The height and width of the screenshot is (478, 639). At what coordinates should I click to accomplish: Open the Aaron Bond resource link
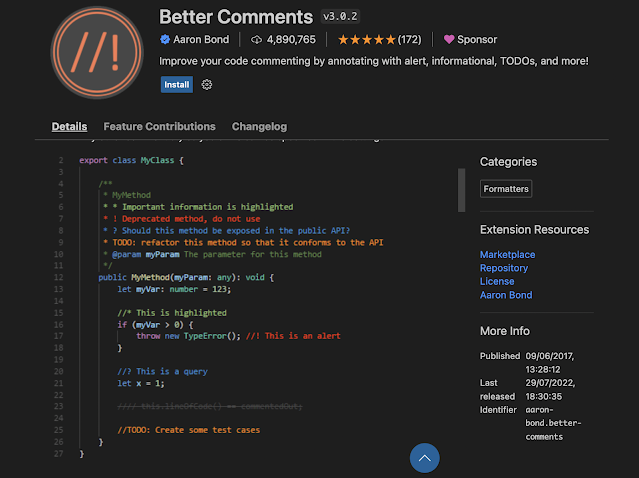click(506, 295)
